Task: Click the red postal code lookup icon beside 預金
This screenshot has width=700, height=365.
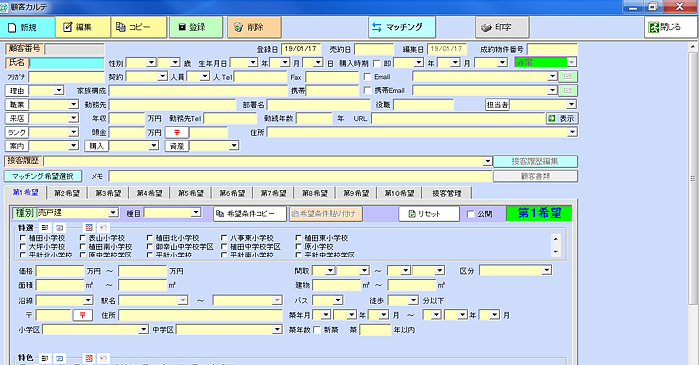Action: pyautogui.click(x=177, y=133)
